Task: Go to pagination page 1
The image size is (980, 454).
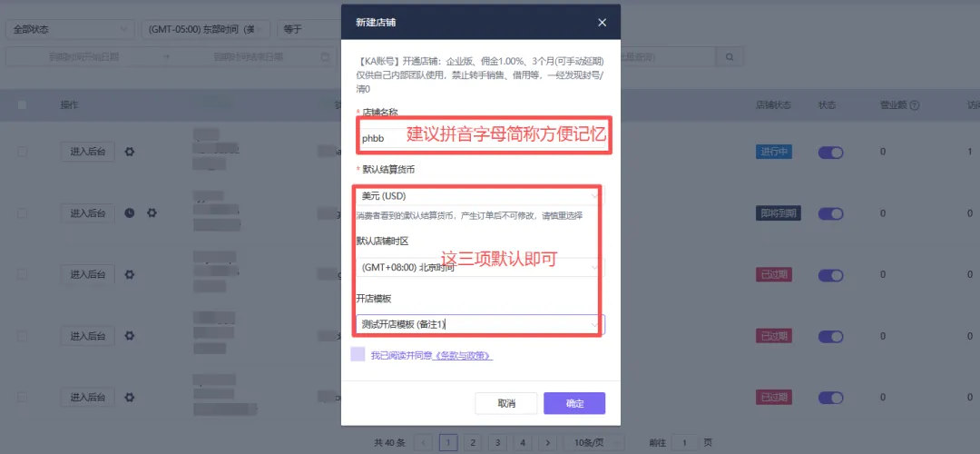Action: pos(448,442)
